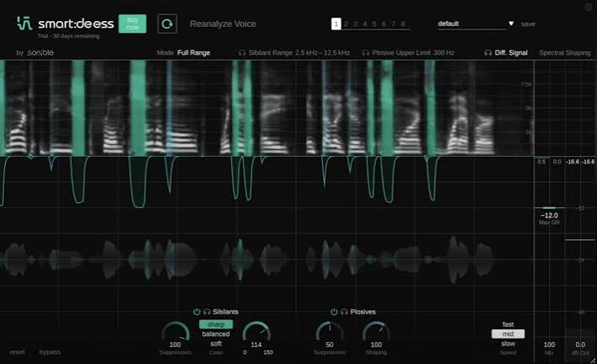Select state slot 8
597x364 pixels.
click(403, 24)
